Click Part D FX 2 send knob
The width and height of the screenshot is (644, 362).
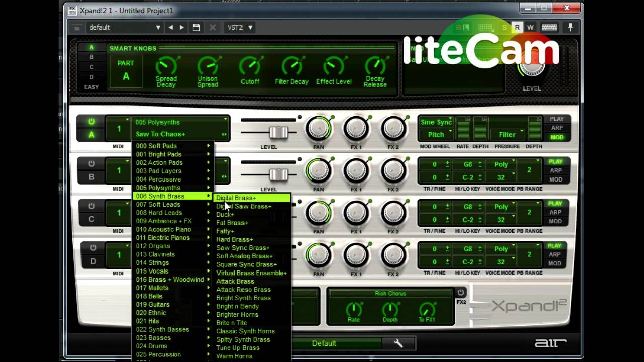(x=393, y=255)
